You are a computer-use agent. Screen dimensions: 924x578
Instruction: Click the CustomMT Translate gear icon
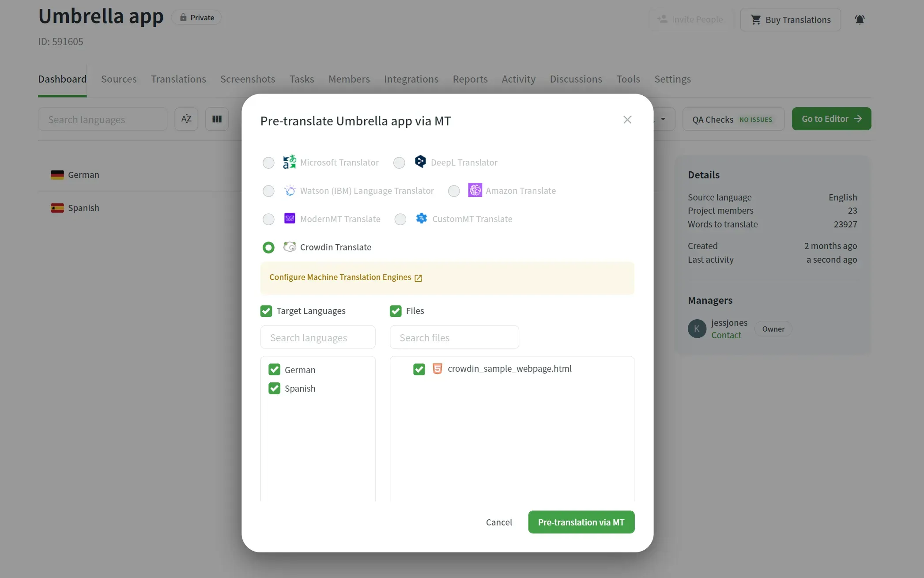coord(422,219)
